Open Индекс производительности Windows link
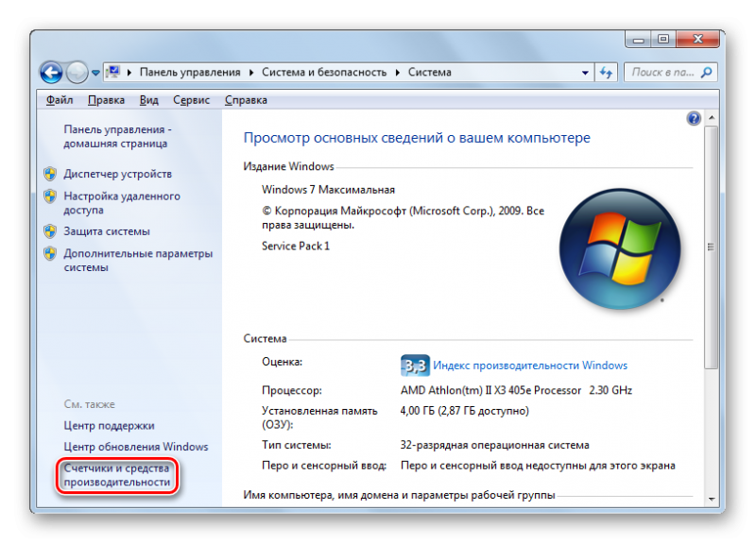The width and height of the screenshot is (756, 544). [x=530, y=365]
